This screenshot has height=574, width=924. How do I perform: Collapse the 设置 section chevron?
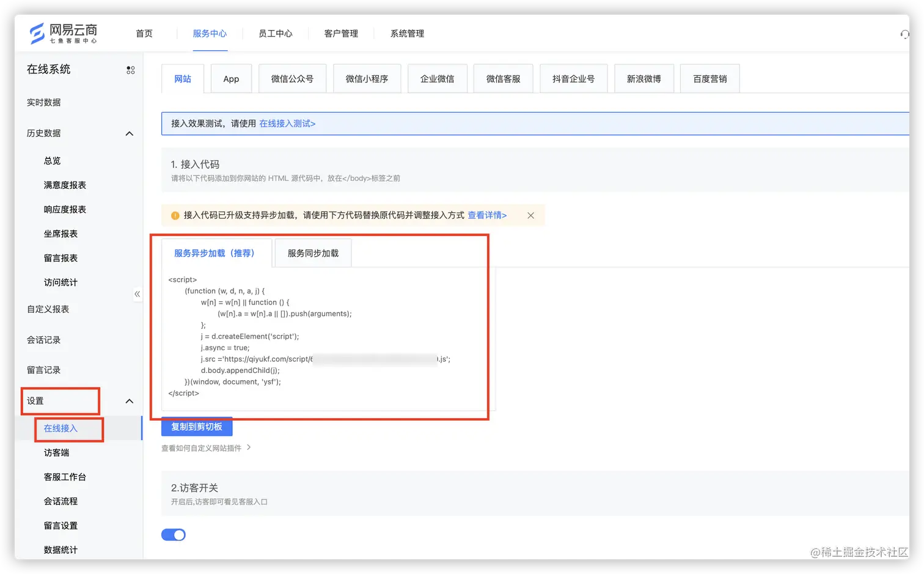130,401
